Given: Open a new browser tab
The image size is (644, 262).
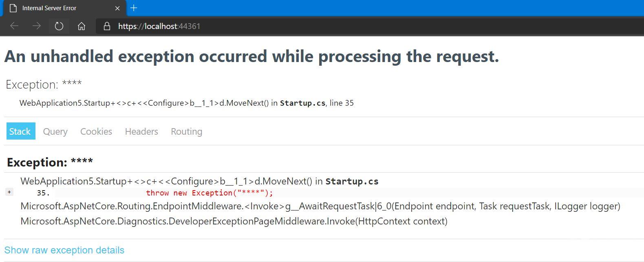Looking at the screenshot, I should 134,8.
